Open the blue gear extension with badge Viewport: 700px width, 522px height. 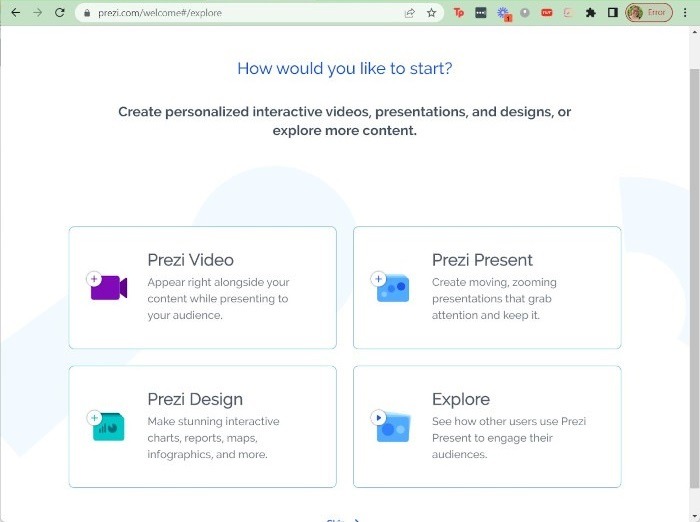[x=504, y=13]
